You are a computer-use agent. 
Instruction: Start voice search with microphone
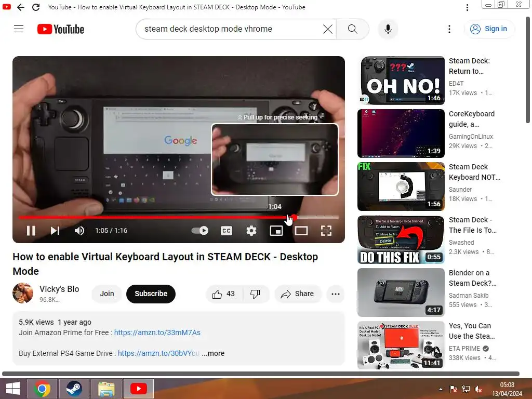[388, 29]
